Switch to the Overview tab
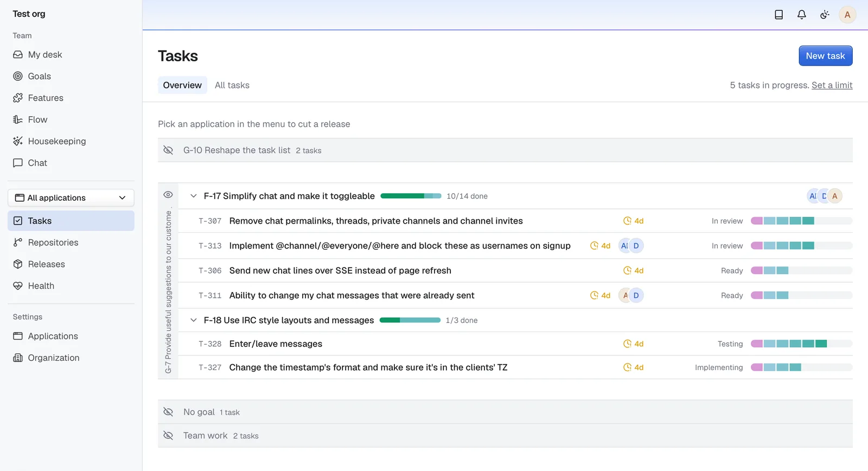 coord(182,85)
